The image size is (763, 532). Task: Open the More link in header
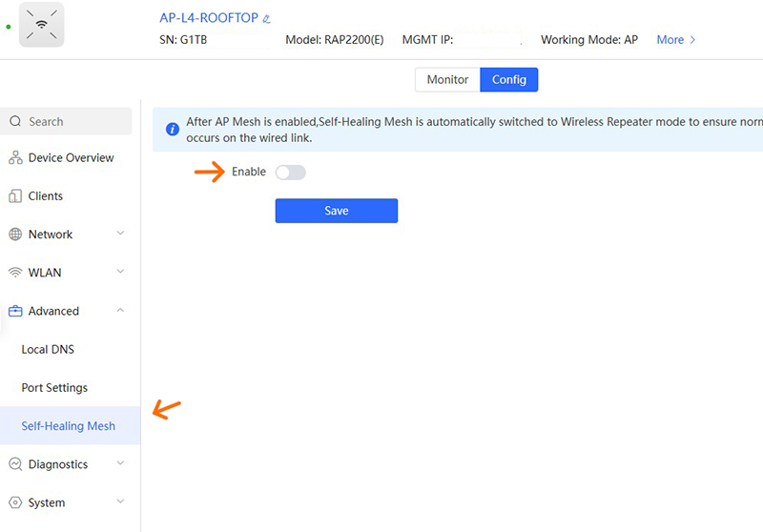tap(676, 40)
